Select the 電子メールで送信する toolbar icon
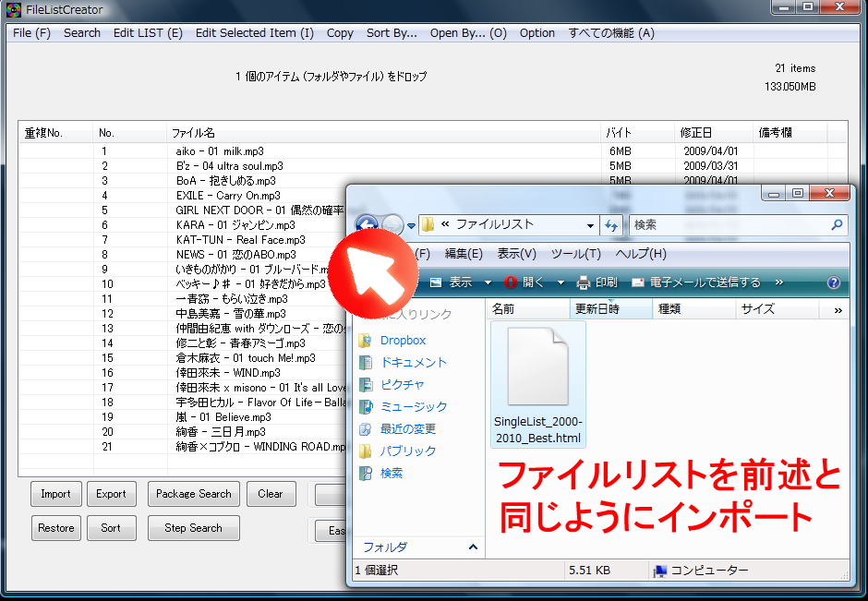868x601 pixels. click(x=639, y=282)
